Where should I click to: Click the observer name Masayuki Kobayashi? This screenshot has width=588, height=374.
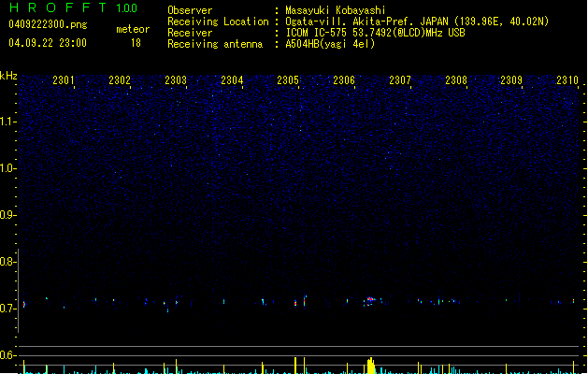point(336,10)
